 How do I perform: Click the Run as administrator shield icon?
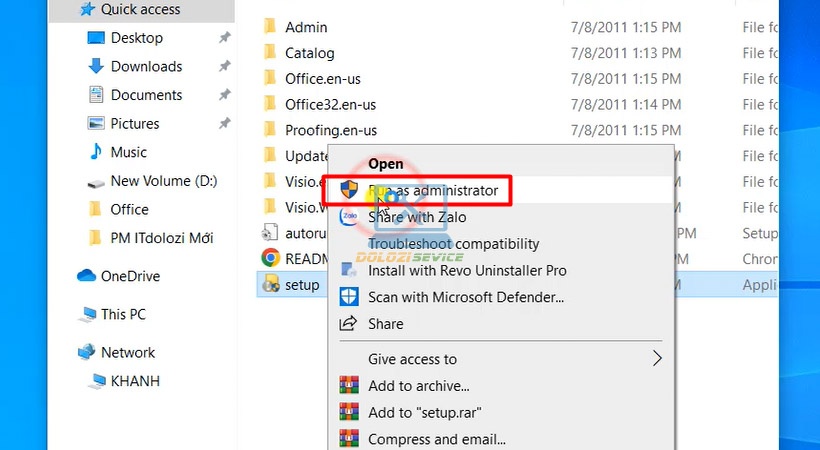pyautogui.click(x=349, y=190)
